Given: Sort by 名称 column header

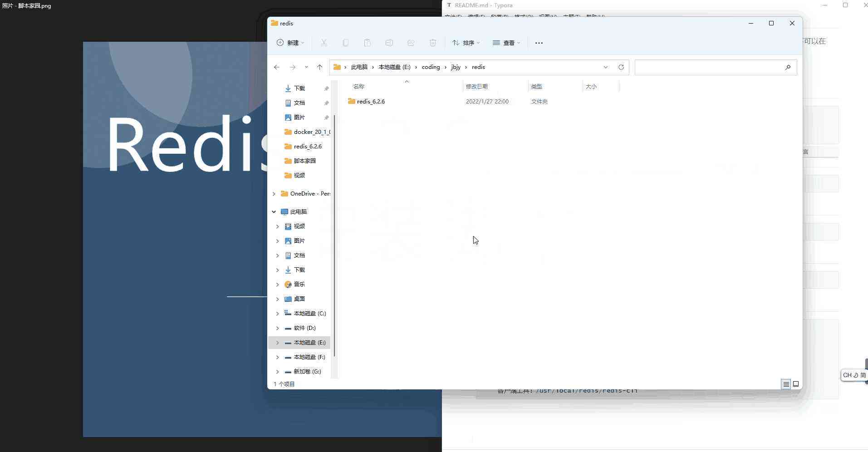Looking at the screenshot, I should pyautogui.click(x=358, y=86).
